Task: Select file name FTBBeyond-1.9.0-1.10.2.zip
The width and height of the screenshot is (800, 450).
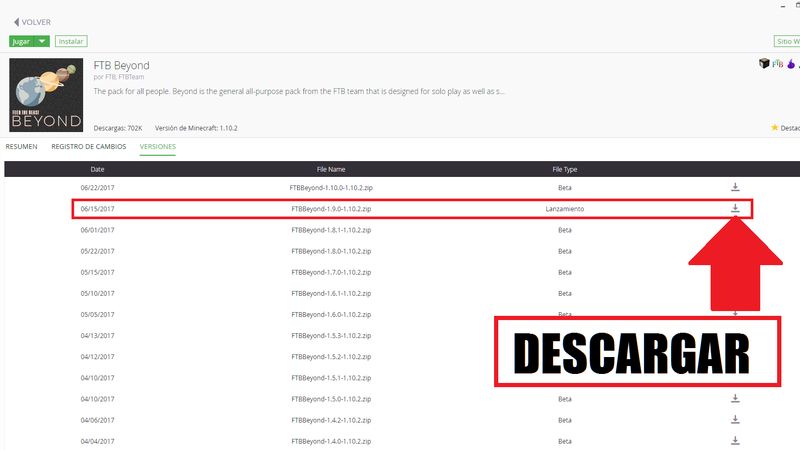Action: pyautogui.click(x=331, y=209)
